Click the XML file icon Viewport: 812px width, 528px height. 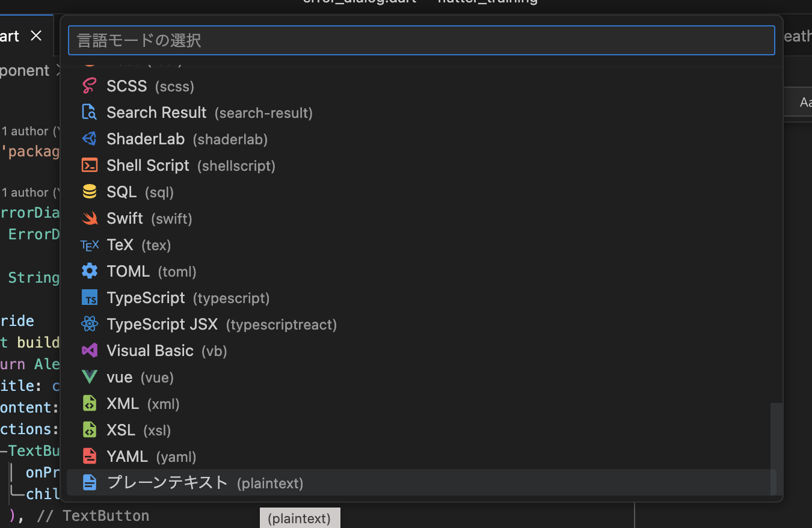click(90, 404)
